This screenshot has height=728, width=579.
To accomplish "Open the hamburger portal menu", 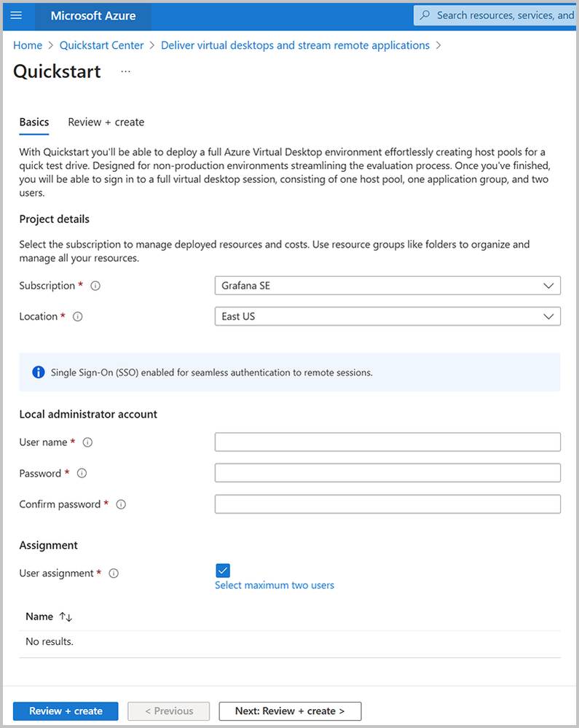I will [16, 15].
